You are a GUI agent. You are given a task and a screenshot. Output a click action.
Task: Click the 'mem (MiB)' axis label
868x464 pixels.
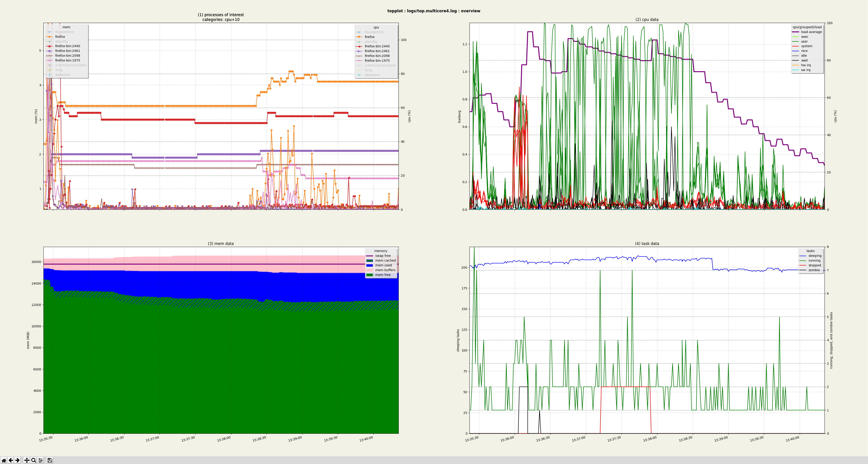pyautogui.click(x=28, y=340)
